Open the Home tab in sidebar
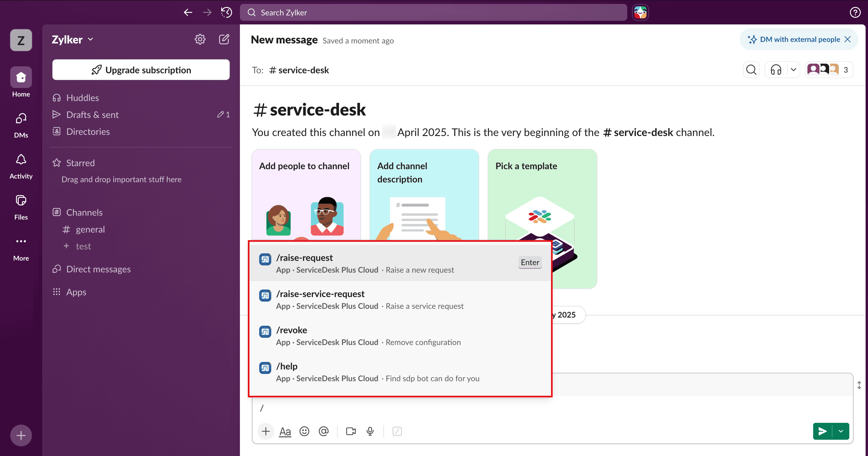The height and width of the screenshot is (456, 868). [21, 82]
